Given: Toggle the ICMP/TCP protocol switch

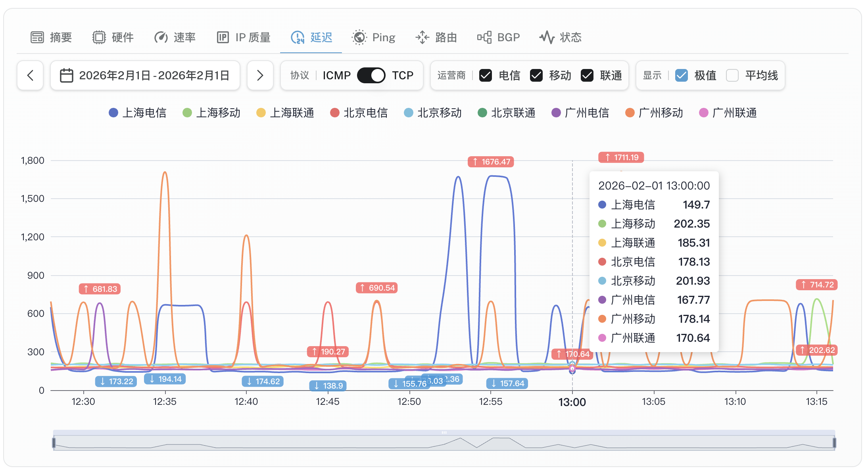Looking at the screenshot, I should [371, 75].
